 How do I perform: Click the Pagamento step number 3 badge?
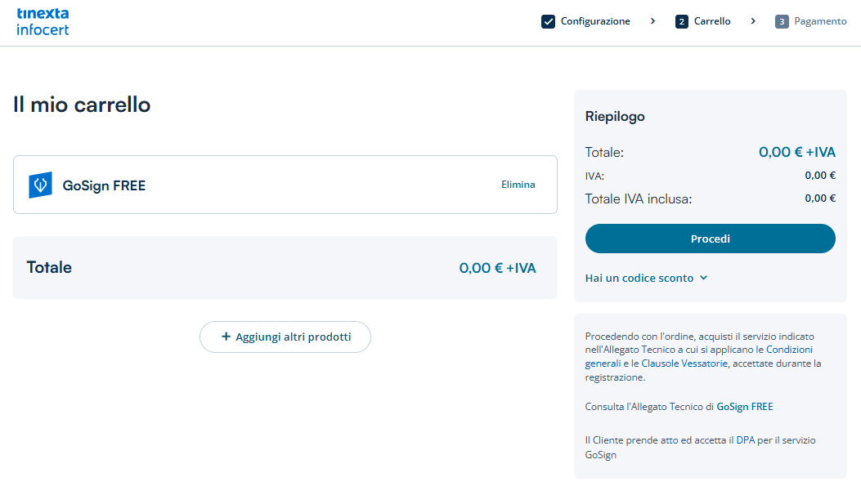tap(782, 22)
